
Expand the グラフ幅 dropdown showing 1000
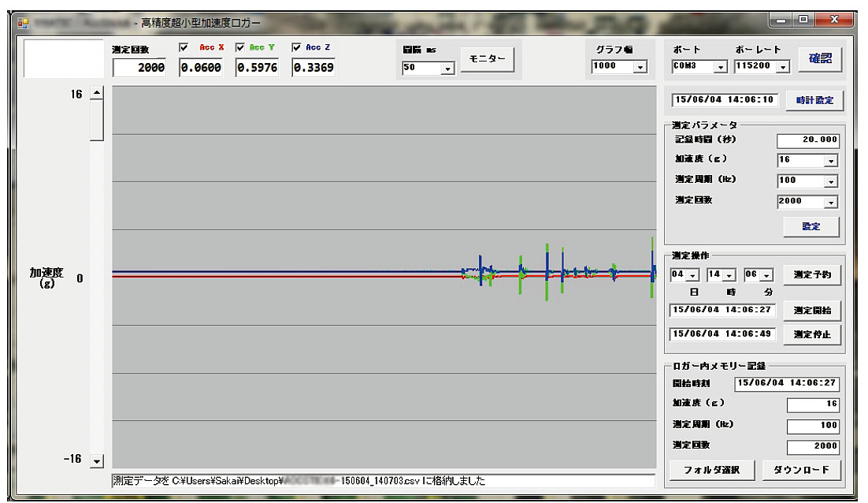pyautogui.click(x=639, y=67)
